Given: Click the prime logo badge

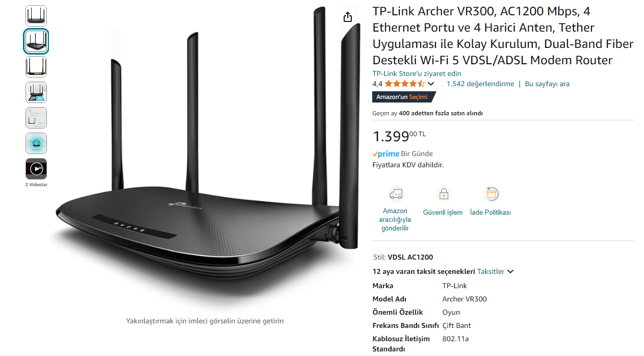Looking at the screenshot, I should [x=385, y=154].
